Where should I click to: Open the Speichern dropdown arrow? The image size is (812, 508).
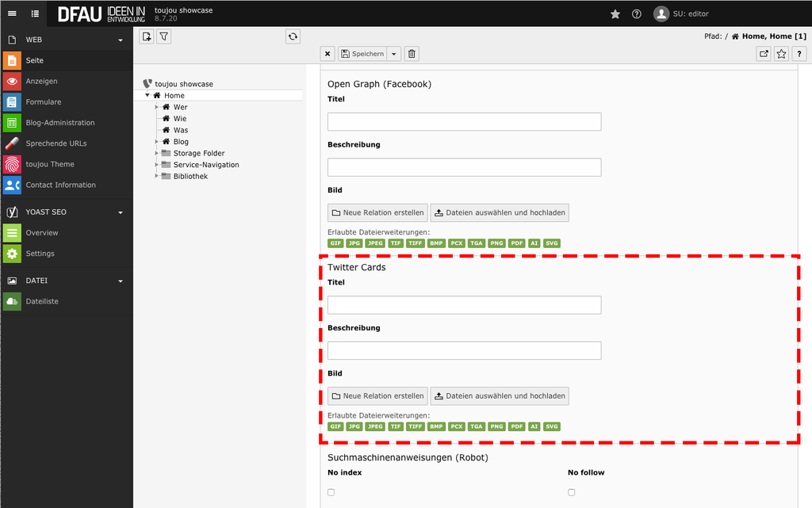(394, 54)
